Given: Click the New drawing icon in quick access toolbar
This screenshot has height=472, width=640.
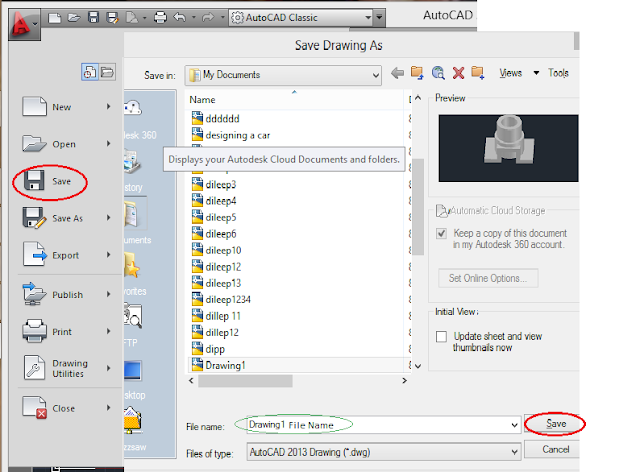Looking at the screenshot, I should [54, 18].
